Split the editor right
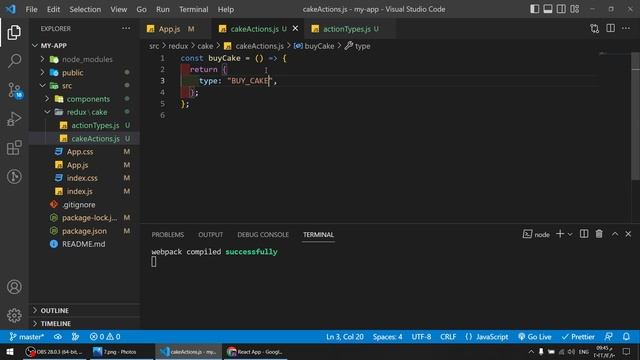The width and height of the screenshot is (640, 360). point(610,28)
